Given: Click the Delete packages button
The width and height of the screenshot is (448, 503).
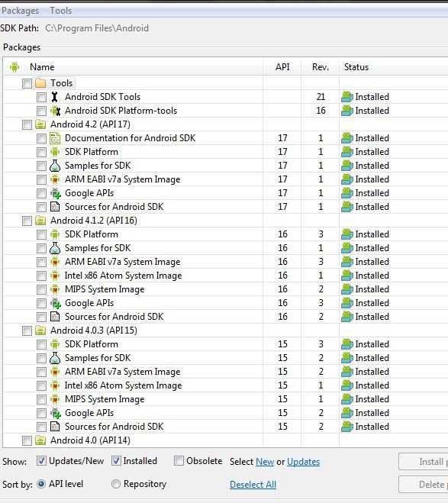Looking at the screenshot, I should [x=424, y=485].
